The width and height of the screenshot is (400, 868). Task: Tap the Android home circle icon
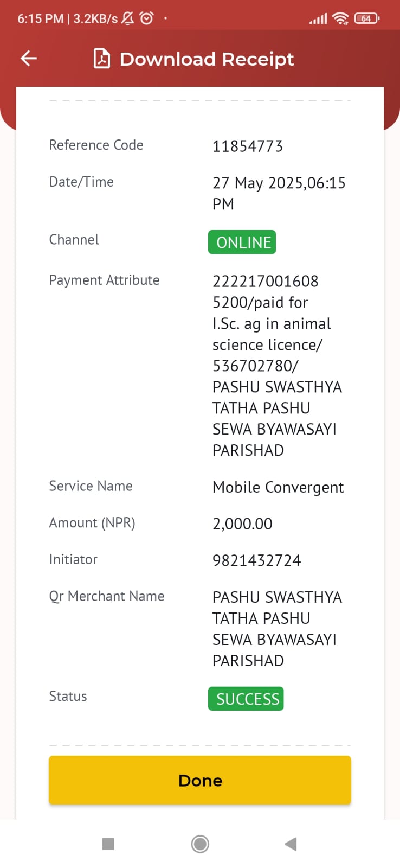(x=200, y=844)
